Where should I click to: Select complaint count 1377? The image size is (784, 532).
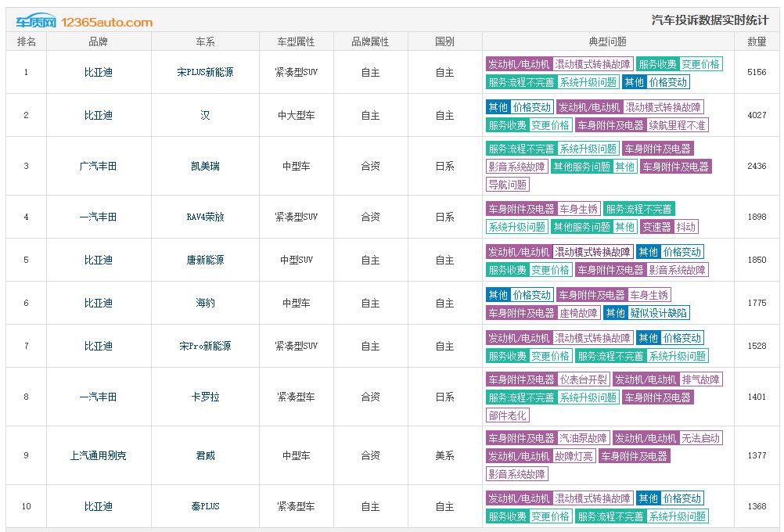coord(757,455)
